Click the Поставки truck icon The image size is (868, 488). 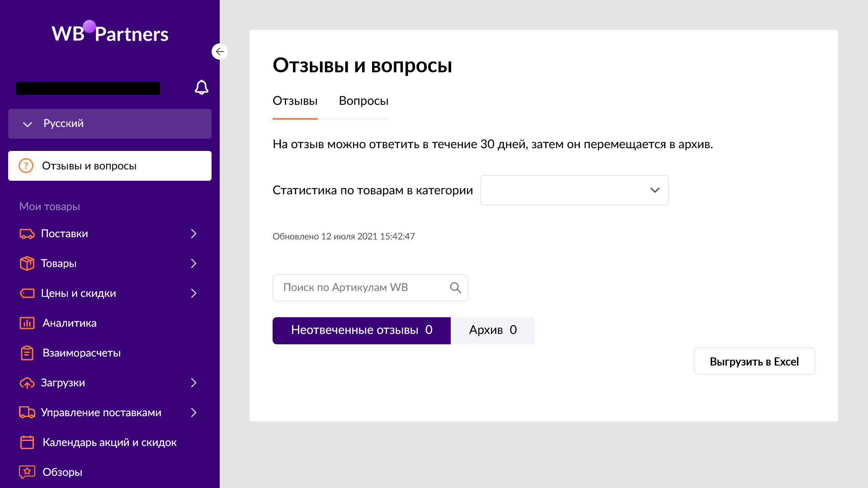coord(27,234)
